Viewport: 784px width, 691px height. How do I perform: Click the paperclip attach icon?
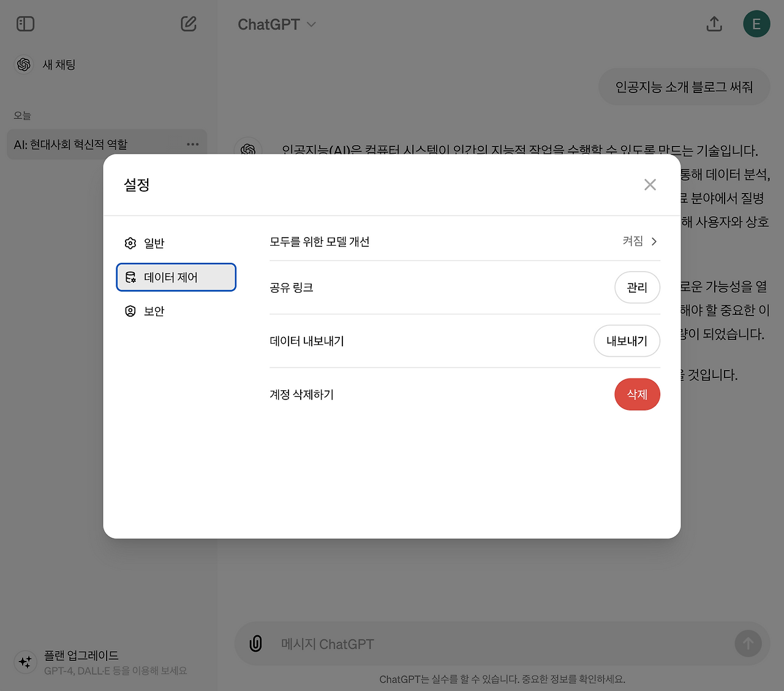[256, 644]
